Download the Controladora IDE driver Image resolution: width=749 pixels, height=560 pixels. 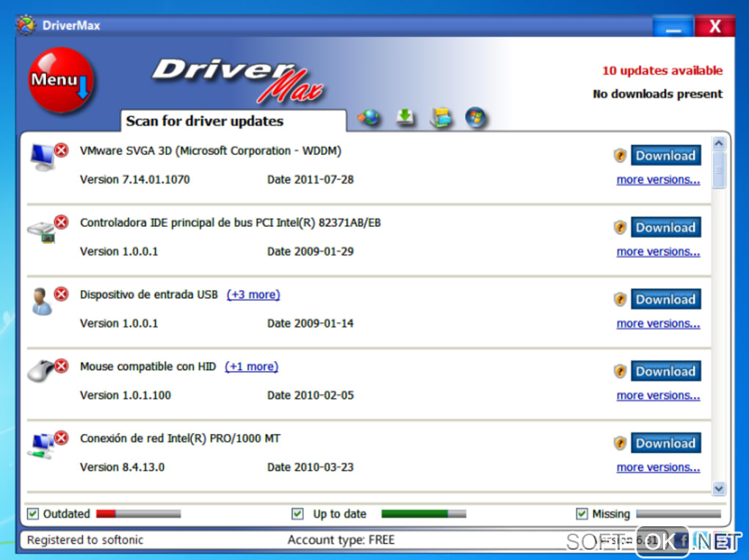(666, 228)
